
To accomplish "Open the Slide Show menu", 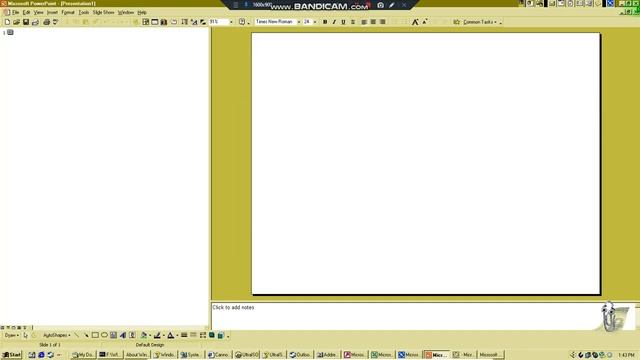I will (103, 13).
